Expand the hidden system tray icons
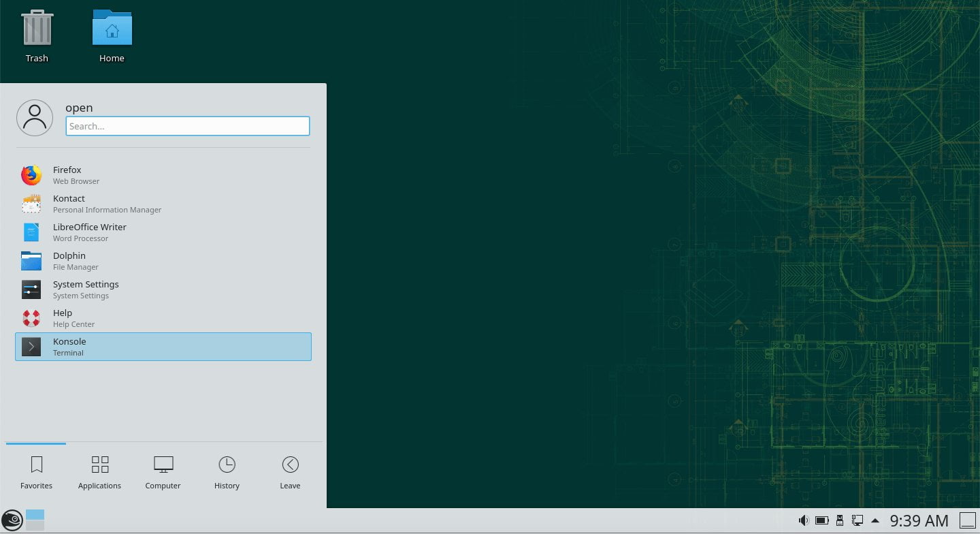 [875, 520]
